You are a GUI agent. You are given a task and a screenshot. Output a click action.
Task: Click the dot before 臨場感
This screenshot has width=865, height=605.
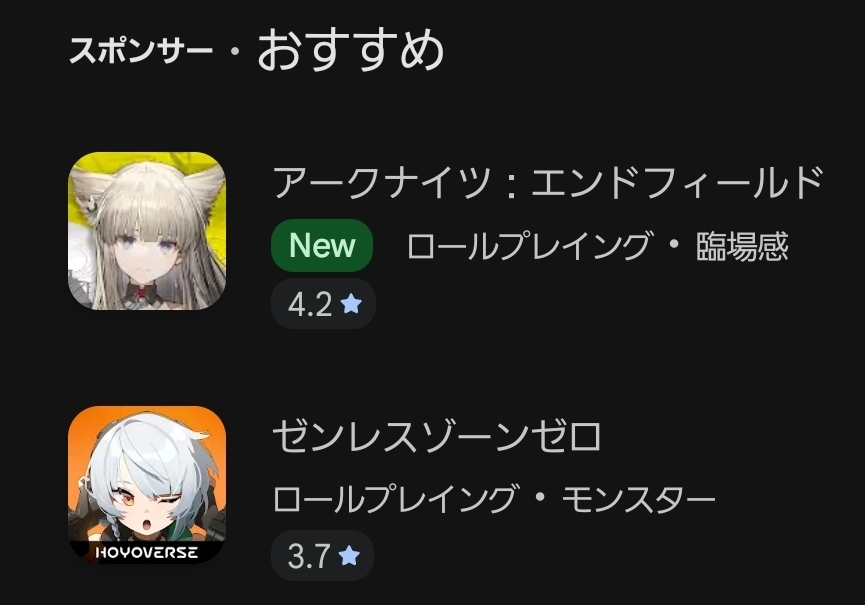pos(674,245)
